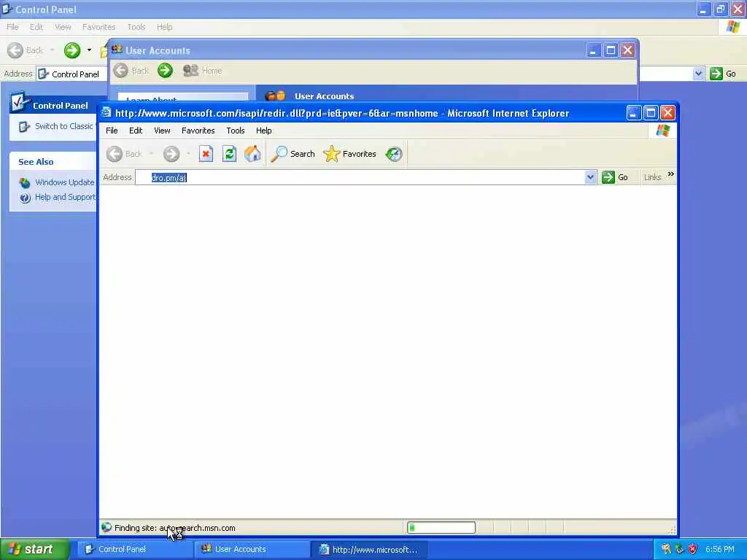The height and width of the screenshot is (560, 747).
Task: Click the Back arrow in User Accounts window
Action: click(120, 71)
